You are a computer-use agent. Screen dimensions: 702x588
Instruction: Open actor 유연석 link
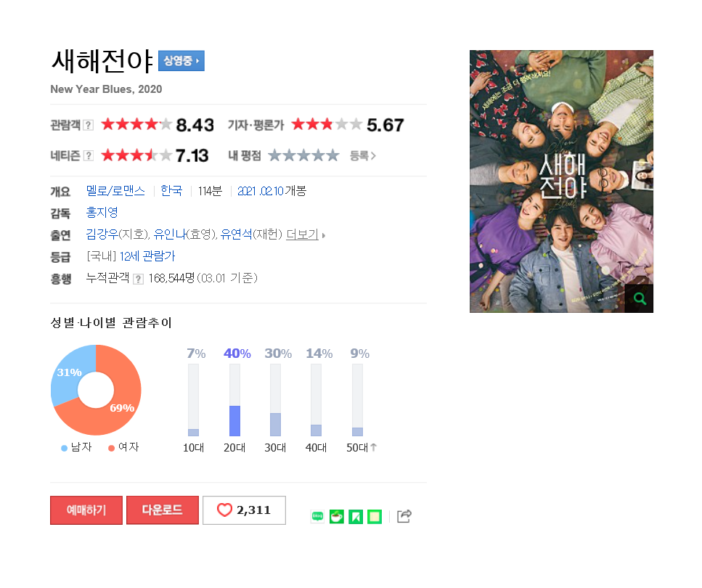[x=236, y=234]
